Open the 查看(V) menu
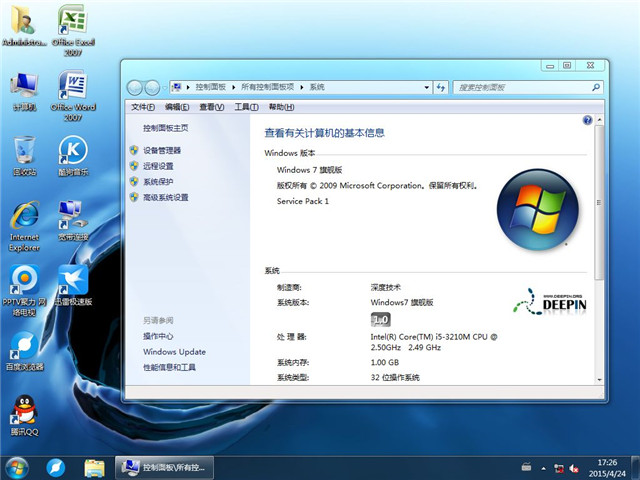This screenshot has height=480, width=640. pos(211,107)
